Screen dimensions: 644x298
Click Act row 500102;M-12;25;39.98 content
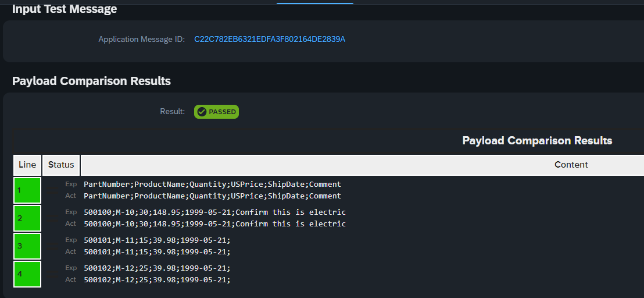[x=158, y=280]
